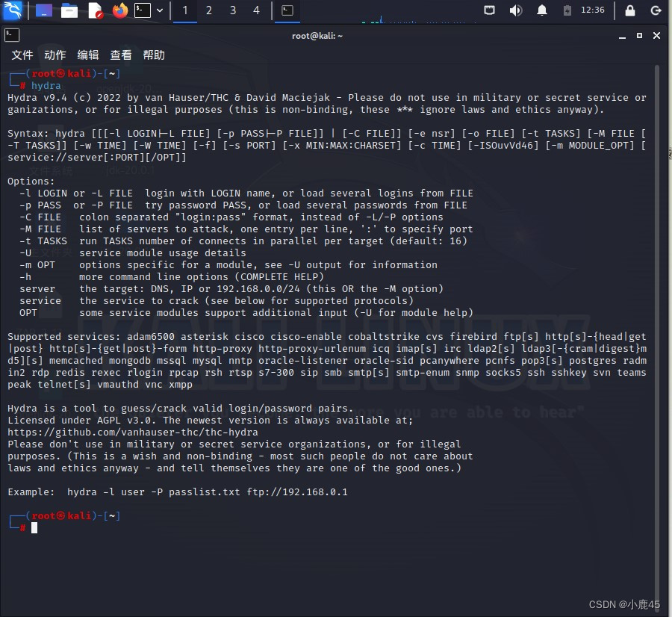
Task: Open the 查看 menu
Action: (121, 55)
